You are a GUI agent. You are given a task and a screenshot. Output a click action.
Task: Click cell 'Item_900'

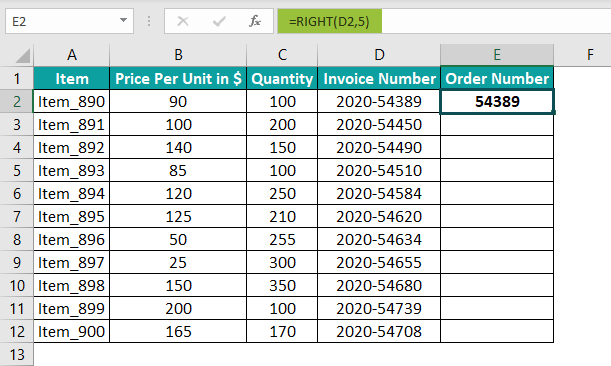(72, 331)
